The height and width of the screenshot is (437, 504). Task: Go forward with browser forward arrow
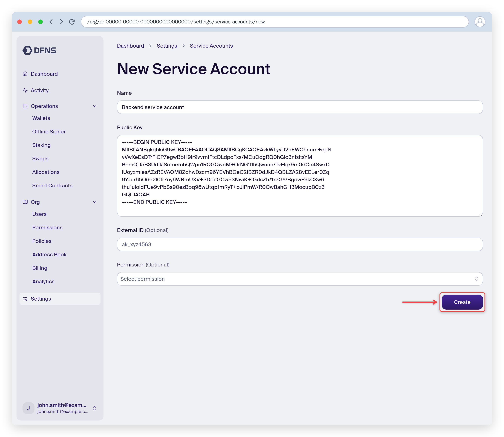tap(61, 22)
